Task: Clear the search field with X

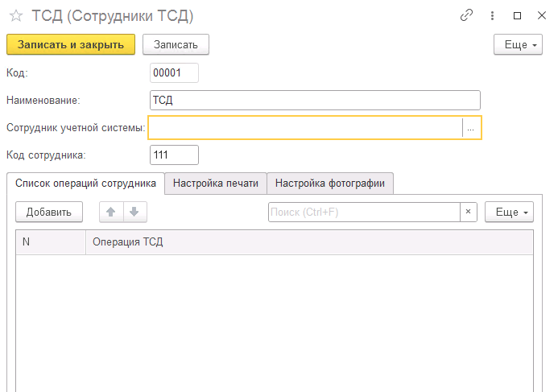Action: (x=469, y=212)
